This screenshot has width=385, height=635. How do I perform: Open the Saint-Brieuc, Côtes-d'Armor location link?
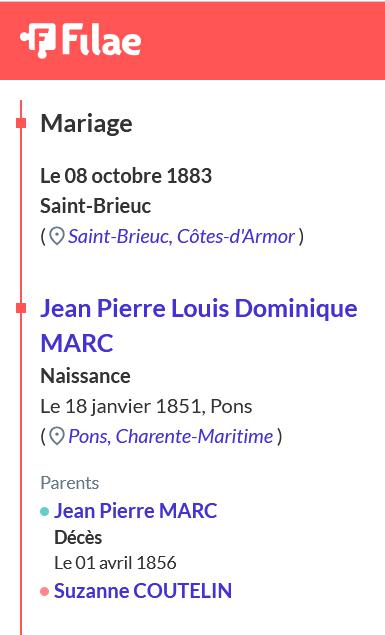tap(181, 236)
